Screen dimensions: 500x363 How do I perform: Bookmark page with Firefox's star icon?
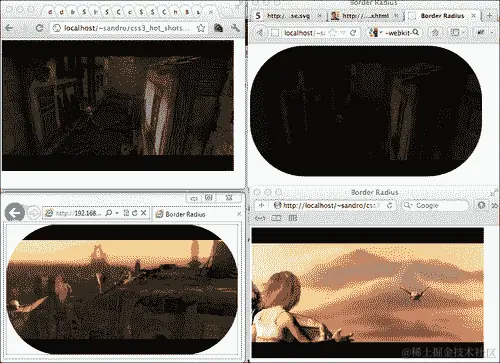pyautogui.click(x=333, y=33)
